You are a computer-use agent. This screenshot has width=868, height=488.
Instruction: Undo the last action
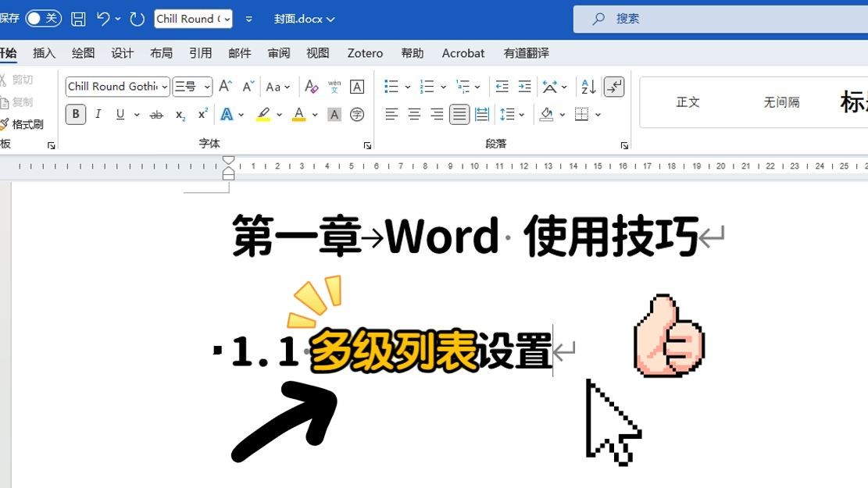103,19
